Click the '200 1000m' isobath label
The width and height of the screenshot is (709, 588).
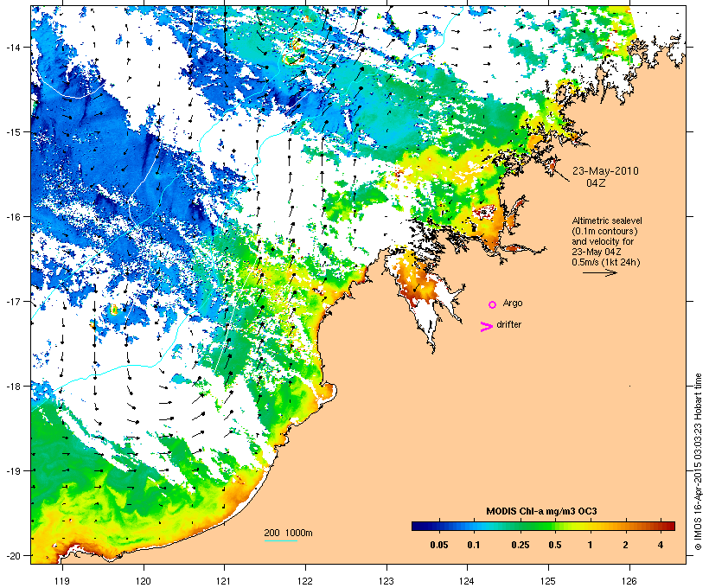point(288,533)
